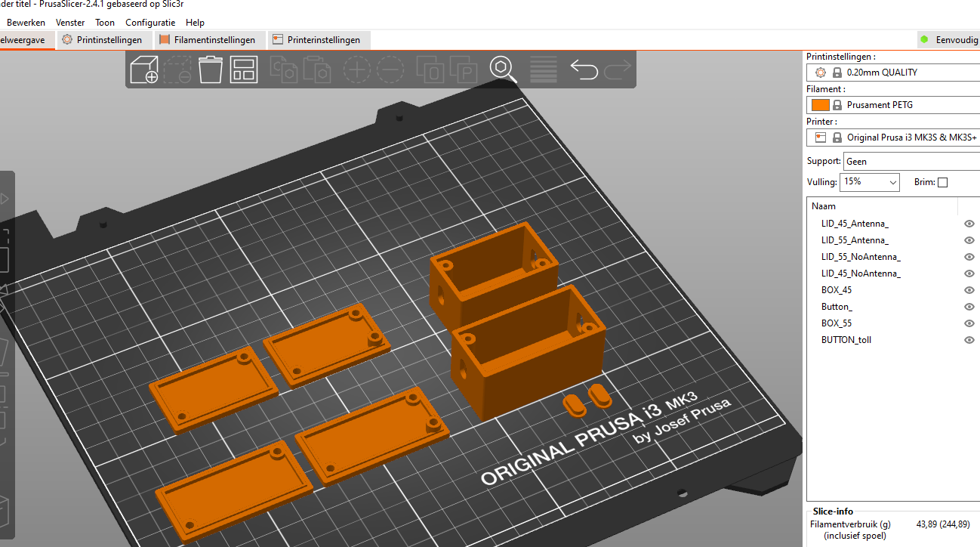Click the dashed-box delete selection icon
980x547 pixels.
point(177,70)
